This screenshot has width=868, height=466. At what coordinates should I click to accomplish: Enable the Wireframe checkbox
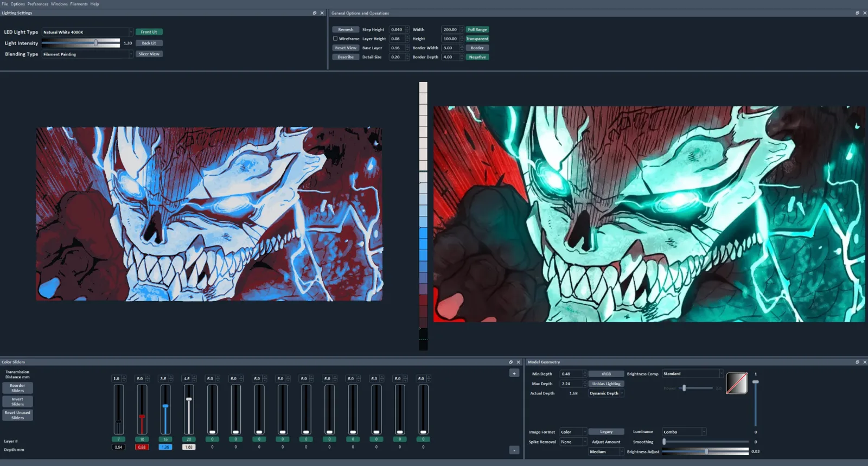pos(335,39)
